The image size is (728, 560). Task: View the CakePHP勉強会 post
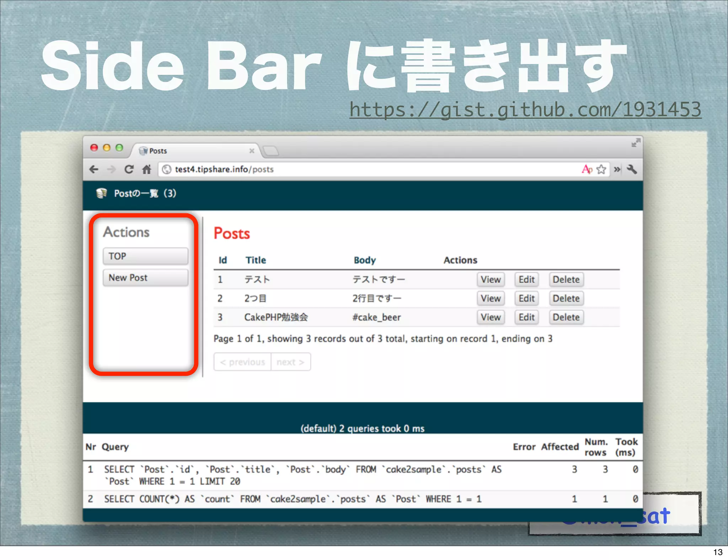coord(491,317)
